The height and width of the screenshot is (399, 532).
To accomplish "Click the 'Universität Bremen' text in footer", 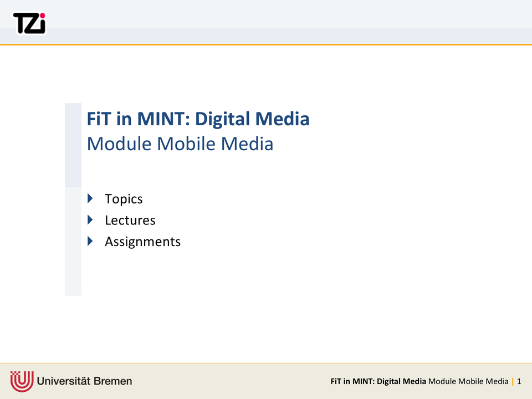I will [x=85, y=381].
